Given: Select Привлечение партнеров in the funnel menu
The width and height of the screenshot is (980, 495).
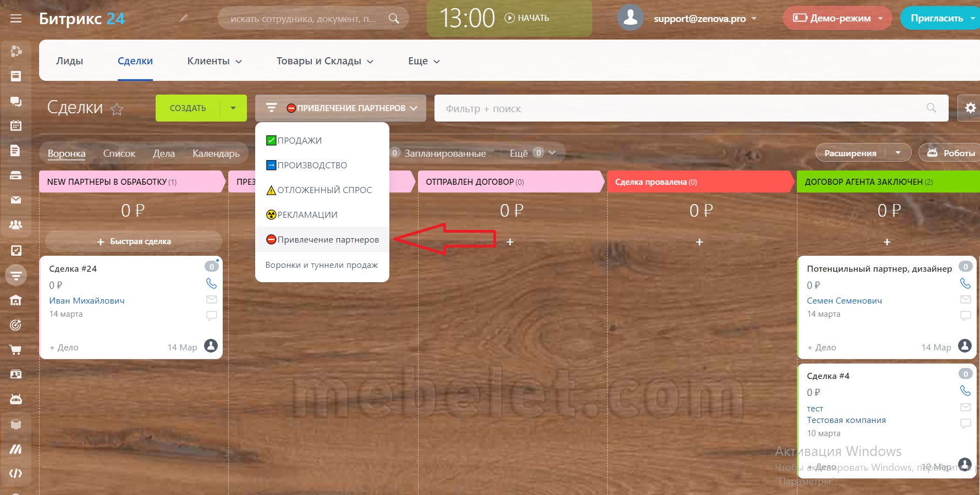Looking at the screenshot, I should click(322, 239).
